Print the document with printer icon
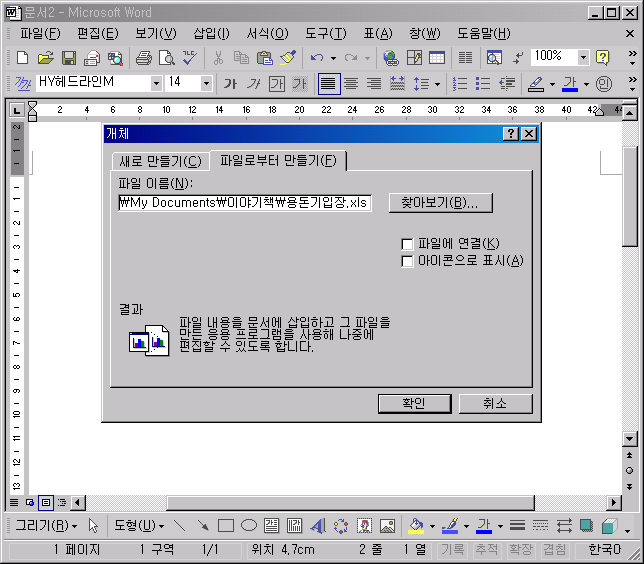644x564 pixels. [x=143, y=58]
